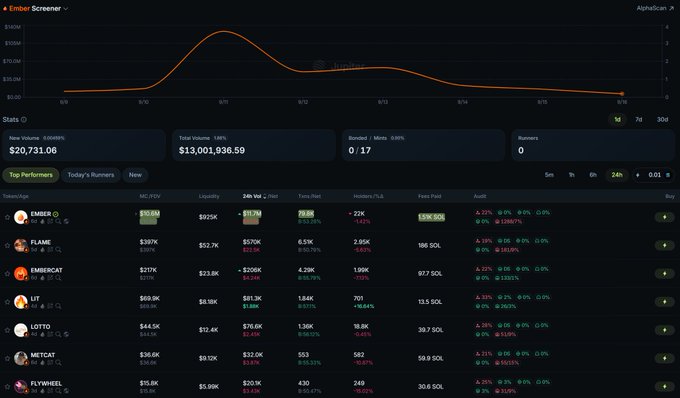Viewport: 680px width, 398px height.
Task: Click the LOTTO token avatar
Action: point(20,330)
